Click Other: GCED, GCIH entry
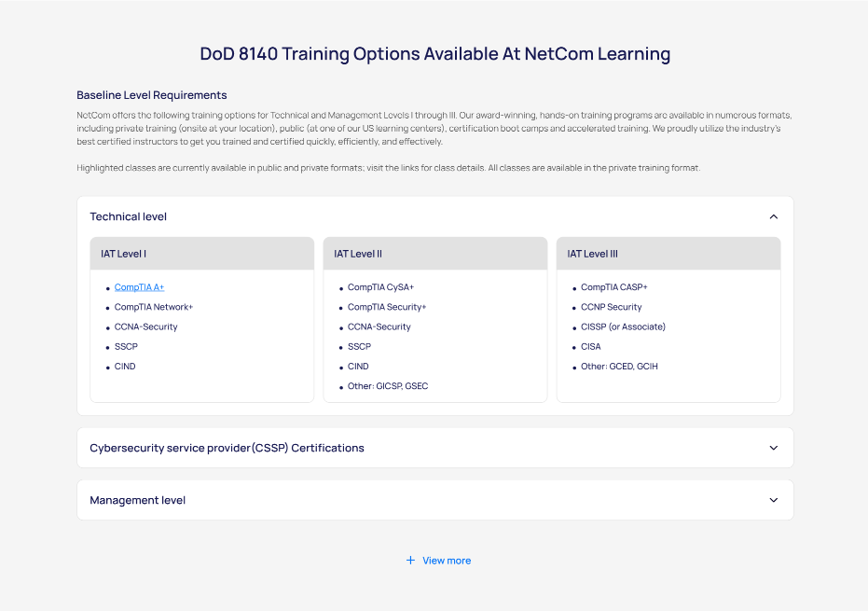 click(619, 367)
